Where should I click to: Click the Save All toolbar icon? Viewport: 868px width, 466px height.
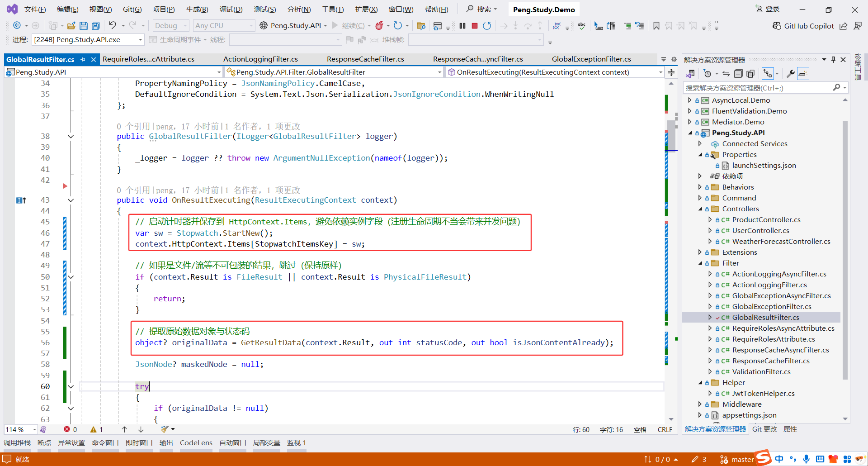pyautogui.click(x=96, y=26)
